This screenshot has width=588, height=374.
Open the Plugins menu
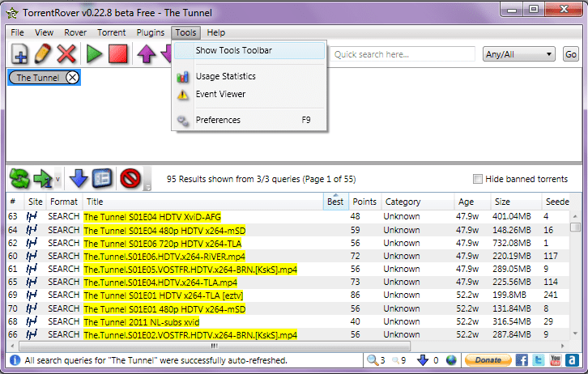click(x=150, y=32)
